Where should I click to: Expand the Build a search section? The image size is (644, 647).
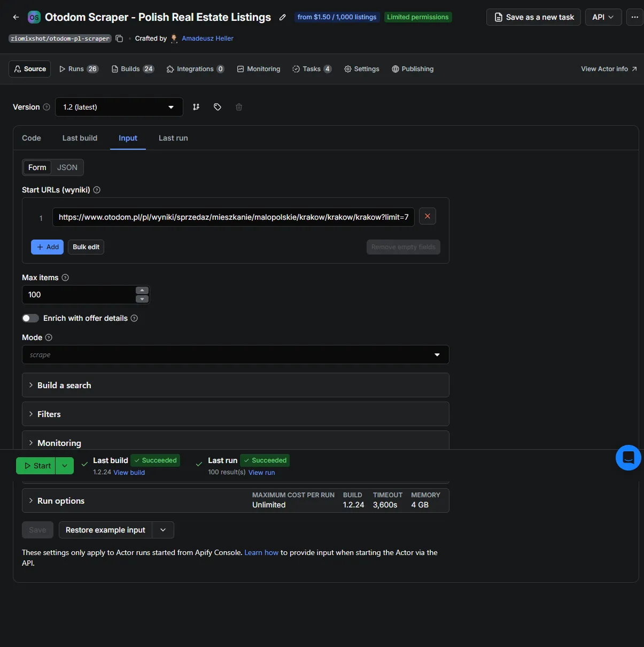[236, 385]
